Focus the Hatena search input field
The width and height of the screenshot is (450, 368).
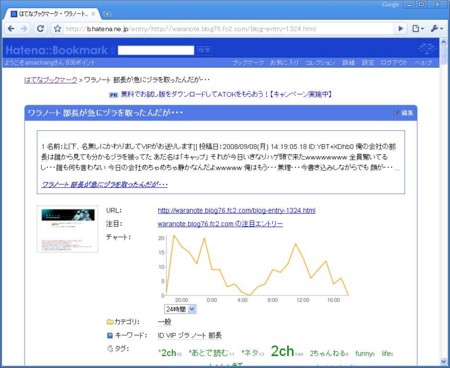pos(156,50)
